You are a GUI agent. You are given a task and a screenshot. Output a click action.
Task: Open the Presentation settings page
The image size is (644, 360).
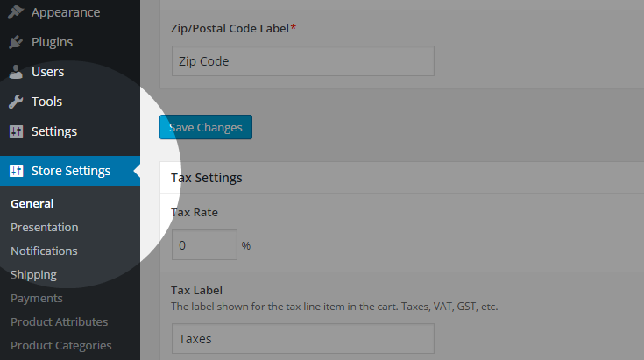click(x=45, y=227)
